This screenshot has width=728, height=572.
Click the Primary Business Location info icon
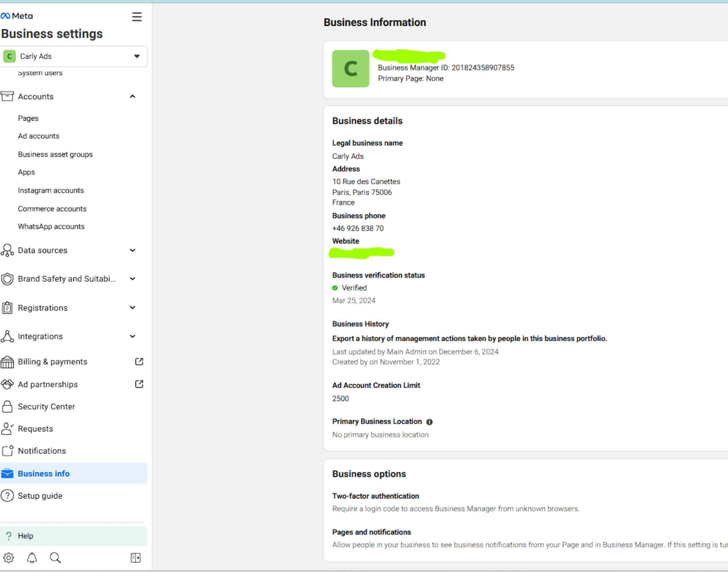tap(429, 422)
